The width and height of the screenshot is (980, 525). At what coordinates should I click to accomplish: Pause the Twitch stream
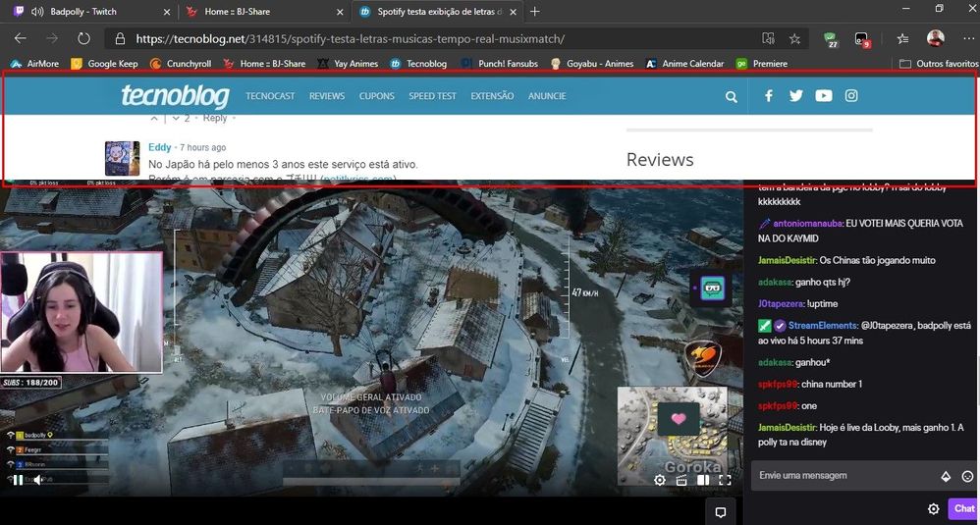coord(18,480)
